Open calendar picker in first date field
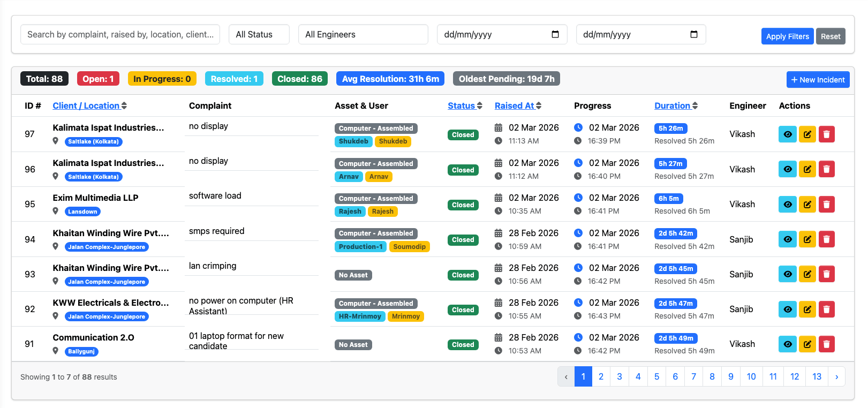 pyautogui.click(x=555, y=34)
